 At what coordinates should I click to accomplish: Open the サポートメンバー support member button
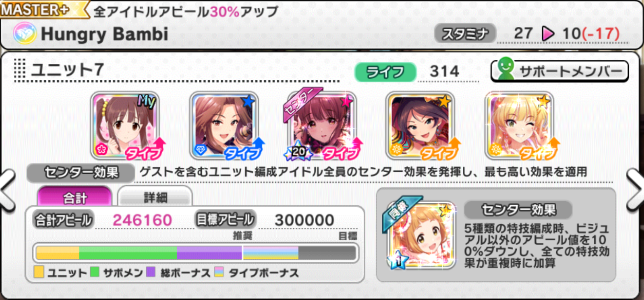(559, 71)
